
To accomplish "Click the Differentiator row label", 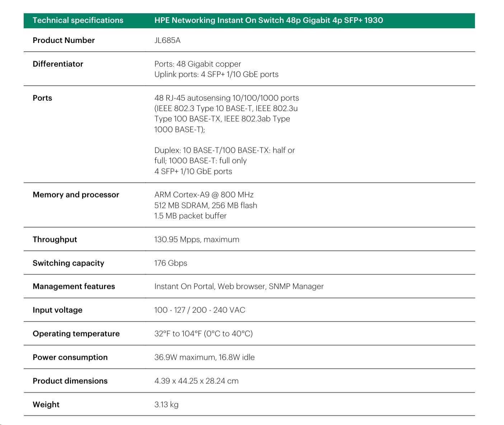I will click(x=58, y=64).
